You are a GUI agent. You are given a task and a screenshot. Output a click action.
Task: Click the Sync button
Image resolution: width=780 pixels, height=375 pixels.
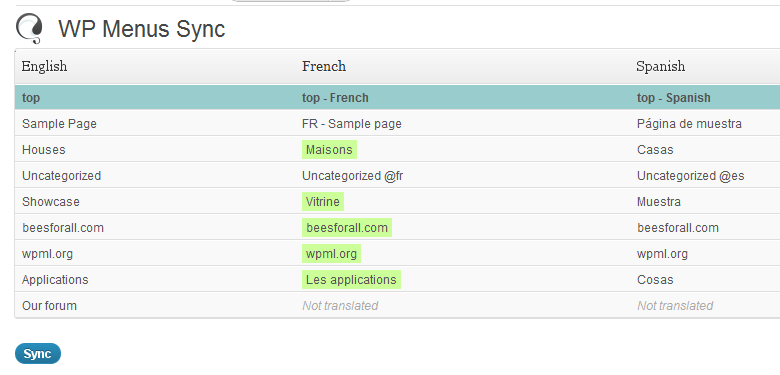tap(38, 354)
